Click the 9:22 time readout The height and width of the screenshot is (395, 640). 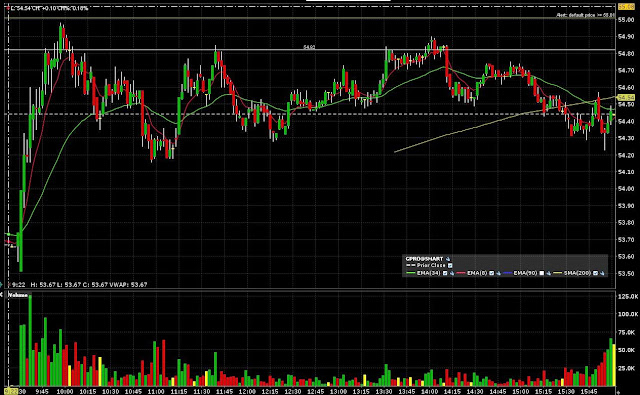[18, 284]
